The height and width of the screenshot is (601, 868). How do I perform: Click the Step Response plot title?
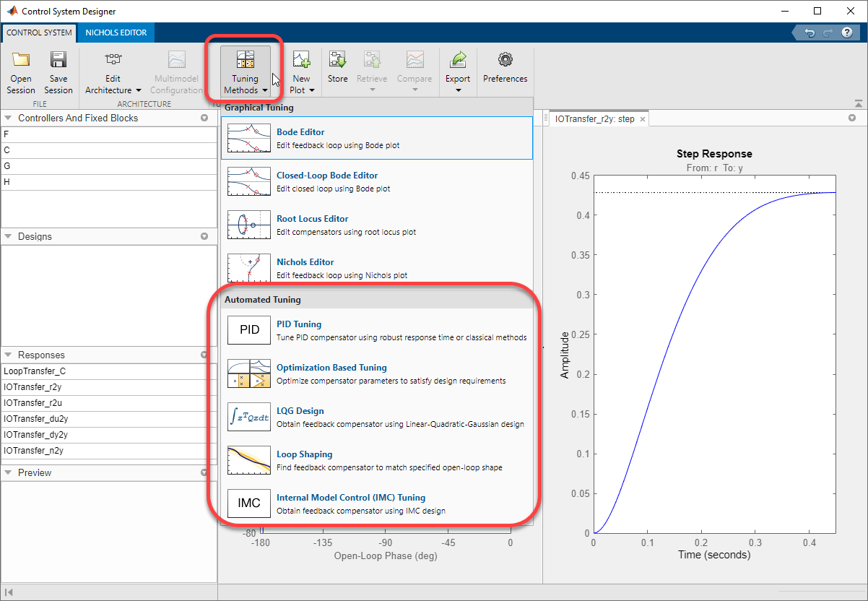(x=714, y=154)
